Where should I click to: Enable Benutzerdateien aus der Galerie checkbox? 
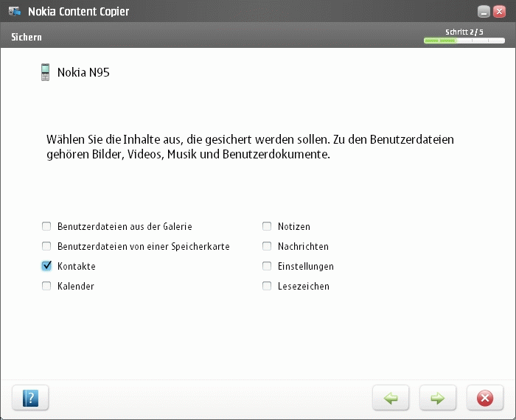[x=46, y=227]
